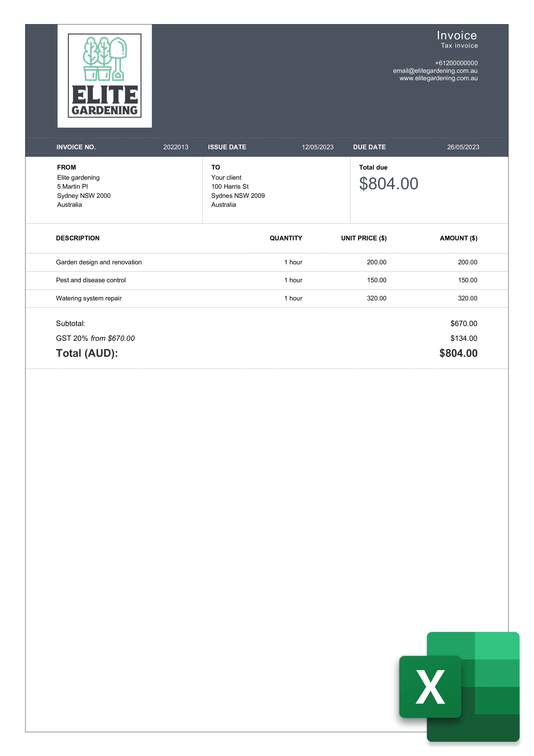Click the INVOICE NO. label

(76, 147)
